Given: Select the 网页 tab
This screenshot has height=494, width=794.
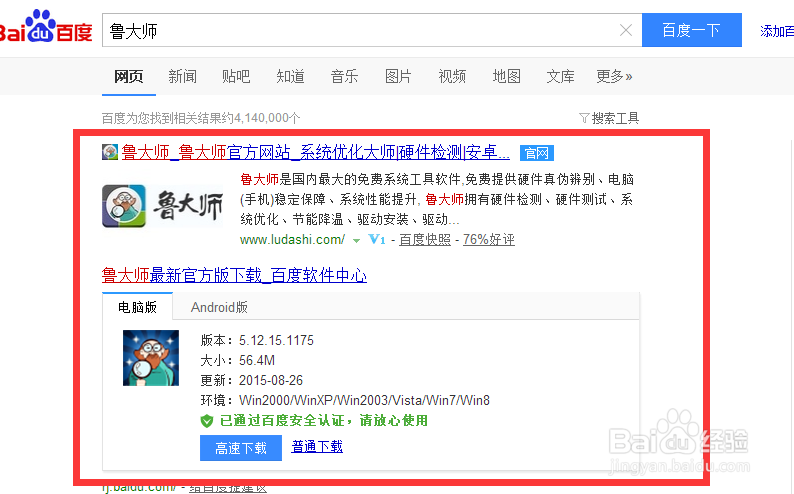Looking at the screenshot, I should (x=129, y=76).
